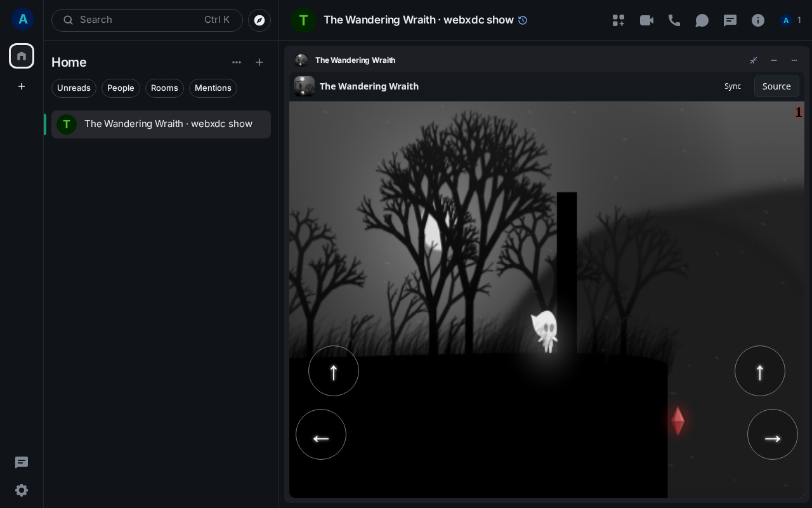Image resolution: width=812 pixels, height=508 pixels.
Task: Tap the right-side up arrow jump control
Action: [760, 371]
